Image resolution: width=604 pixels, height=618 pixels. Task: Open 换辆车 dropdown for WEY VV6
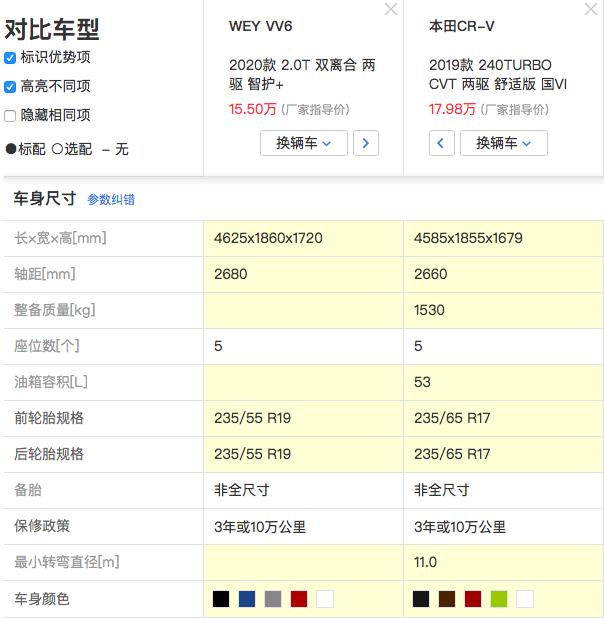click(304, 143)
